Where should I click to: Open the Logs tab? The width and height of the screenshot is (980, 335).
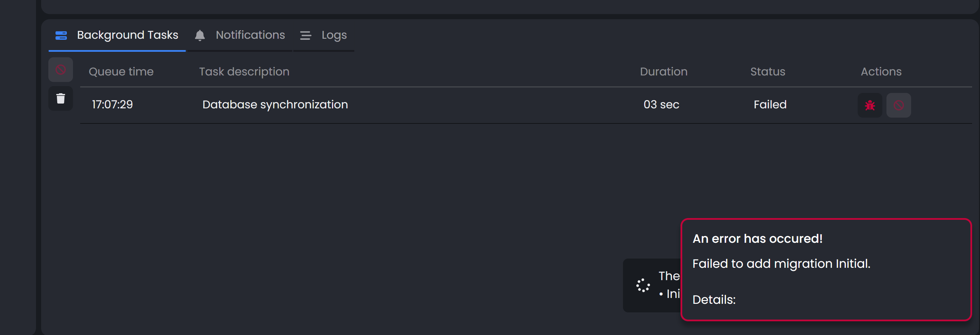pyautogui.click(x=334, y=35)
